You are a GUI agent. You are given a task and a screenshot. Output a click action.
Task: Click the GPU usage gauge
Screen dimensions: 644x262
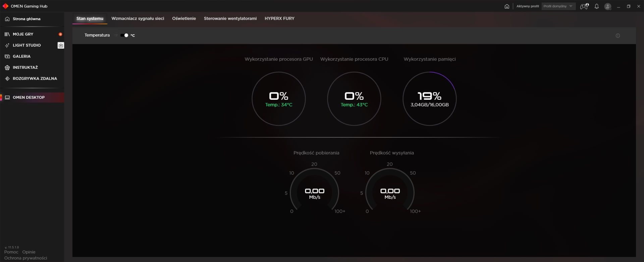click(x=279, y=99)
